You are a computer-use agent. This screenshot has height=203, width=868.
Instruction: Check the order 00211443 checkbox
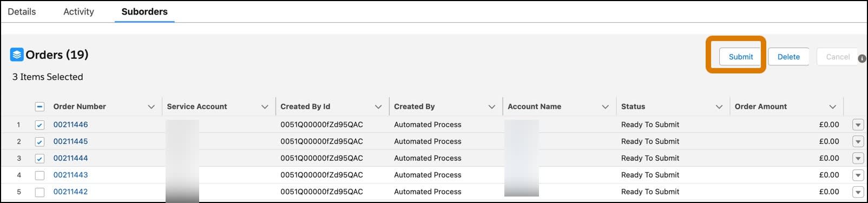point(40,175)
